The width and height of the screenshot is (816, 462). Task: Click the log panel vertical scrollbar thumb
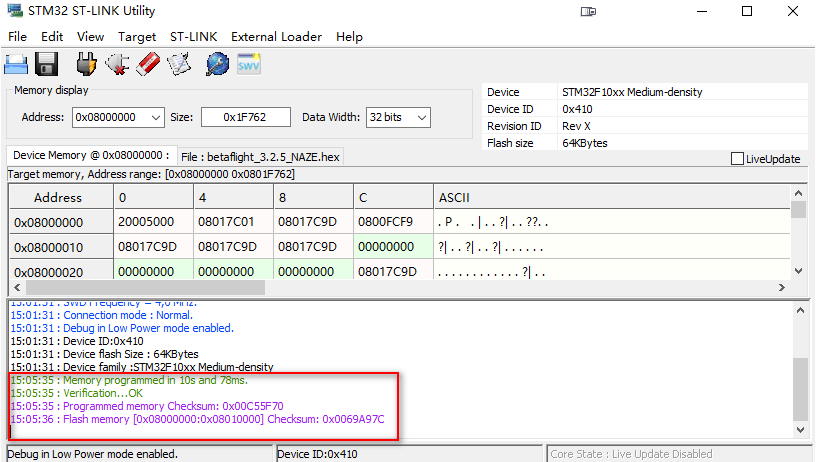click(800, 389)
